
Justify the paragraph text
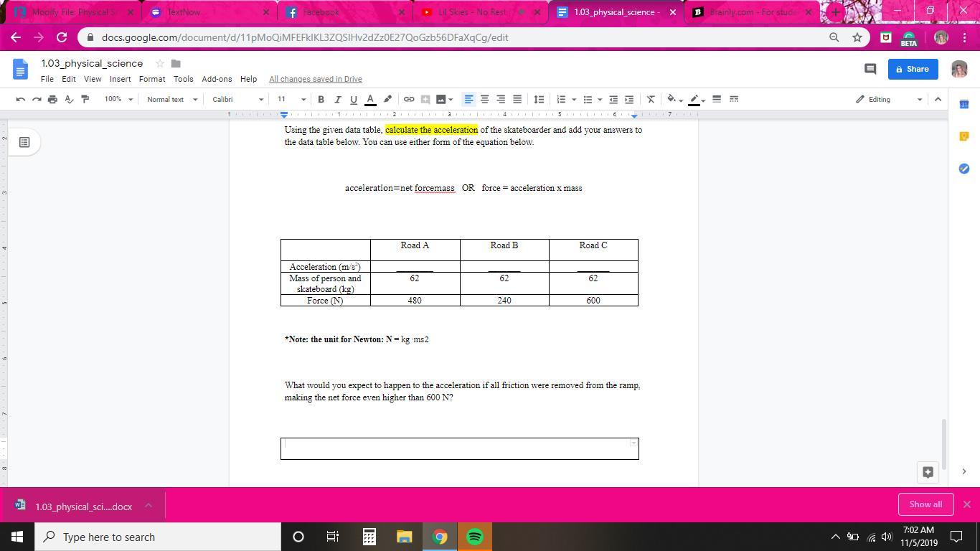click(x=517, y=99)
